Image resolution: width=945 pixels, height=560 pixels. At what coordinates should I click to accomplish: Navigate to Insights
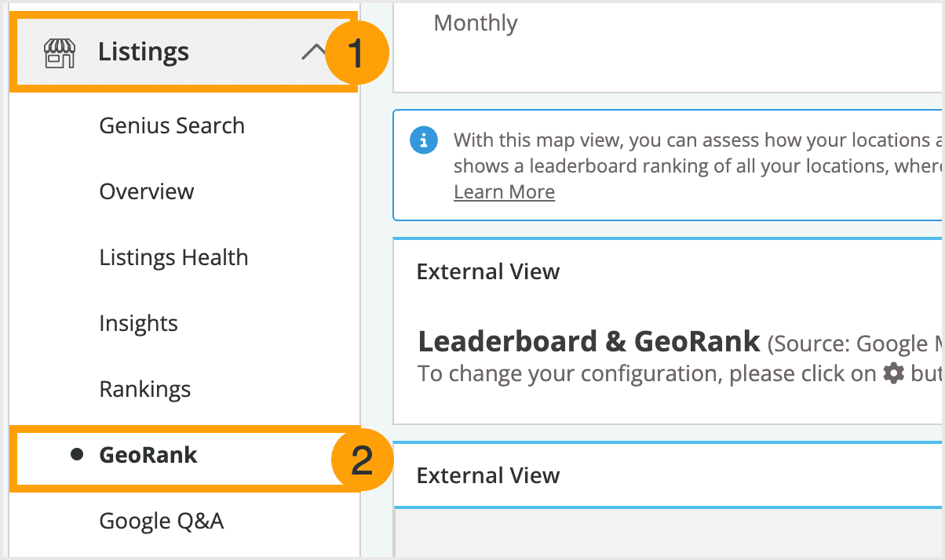click(139, 323)
